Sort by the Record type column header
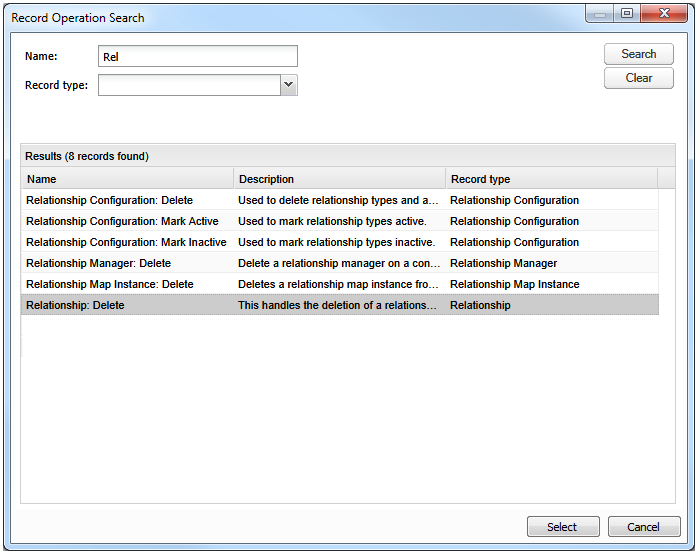The image size is (700, 552). (x=552, y=179)
